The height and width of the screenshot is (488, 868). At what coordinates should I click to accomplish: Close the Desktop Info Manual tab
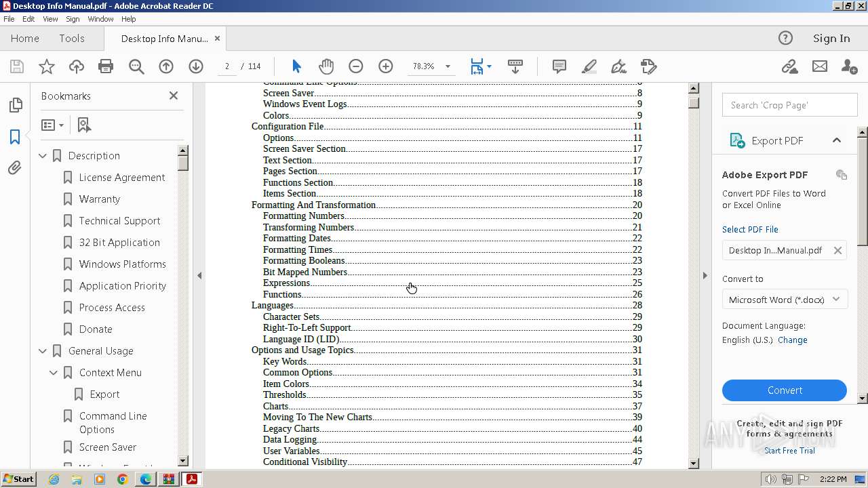tap(217, 39)
